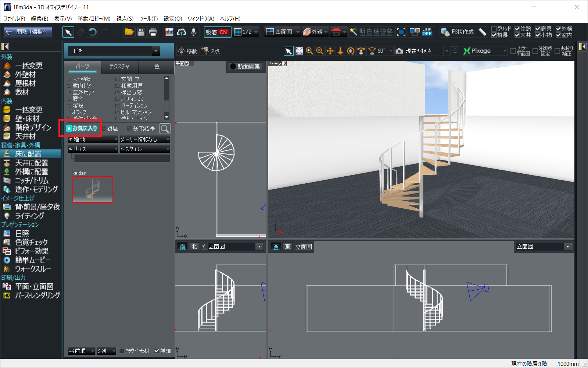
Task: Open a file with the folder icon
Action: [129, 32]
